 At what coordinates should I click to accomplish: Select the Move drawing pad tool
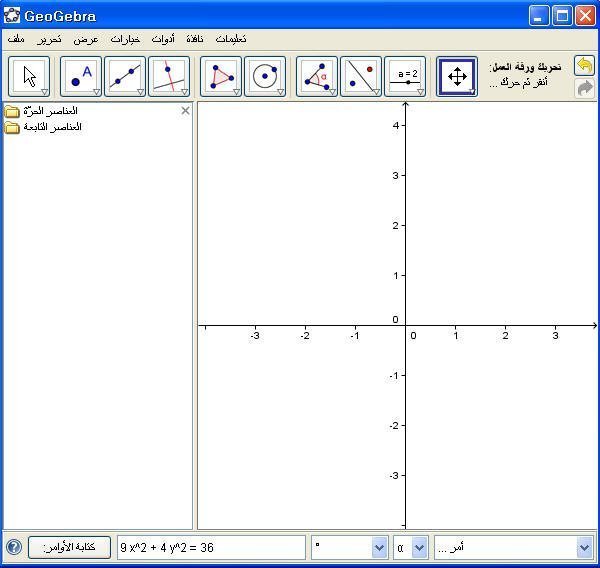point(457,77)
